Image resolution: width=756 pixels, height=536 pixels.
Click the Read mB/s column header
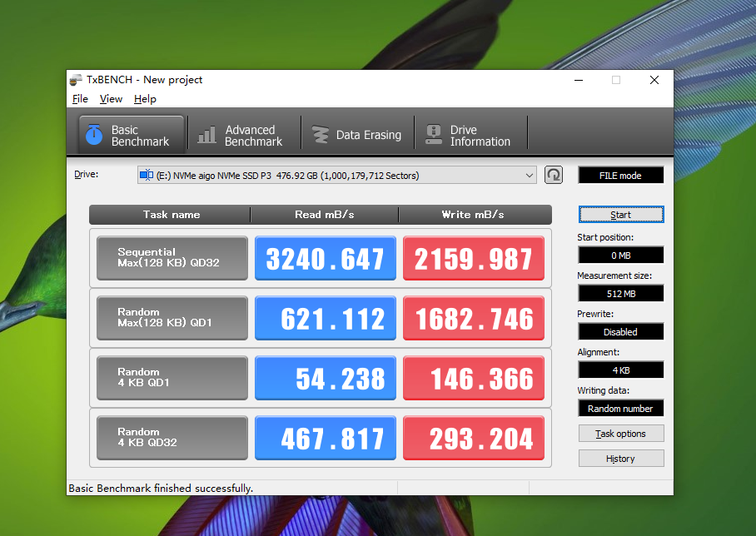325,215
